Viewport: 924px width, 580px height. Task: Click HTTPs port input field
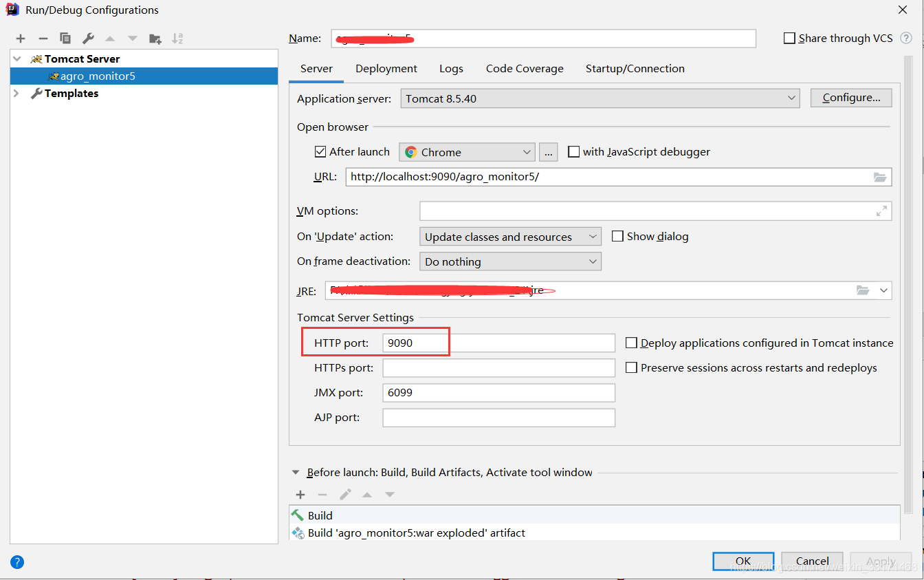[x=498, y=368]
